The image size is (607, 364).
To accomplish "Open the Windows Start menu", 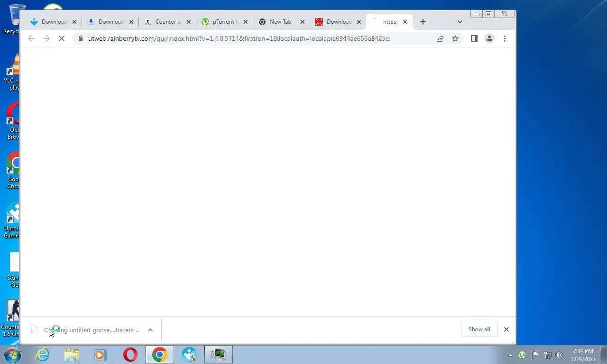I will click(x=13, y=355).
